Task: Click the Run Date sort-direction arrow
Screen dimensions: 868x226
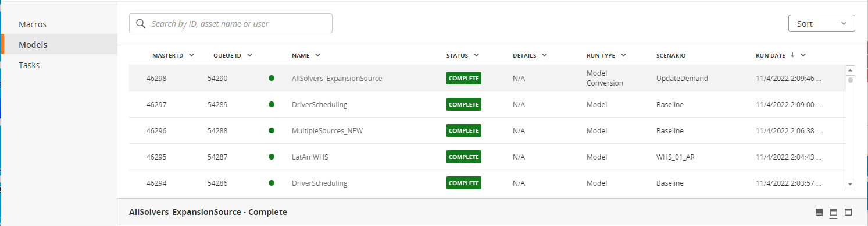Action: pos(792,55)
